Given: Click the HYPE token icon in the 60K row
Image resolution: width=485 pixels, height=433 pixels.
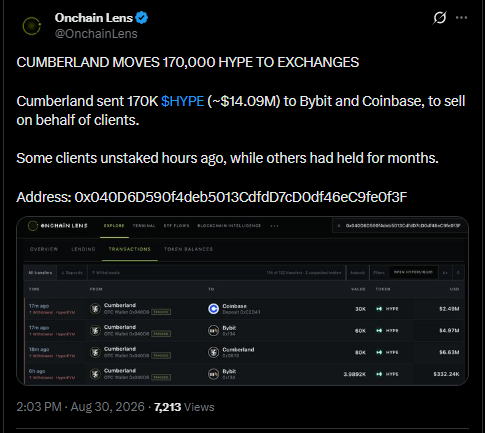Looking at the screenshot, I should coord(379,331).
